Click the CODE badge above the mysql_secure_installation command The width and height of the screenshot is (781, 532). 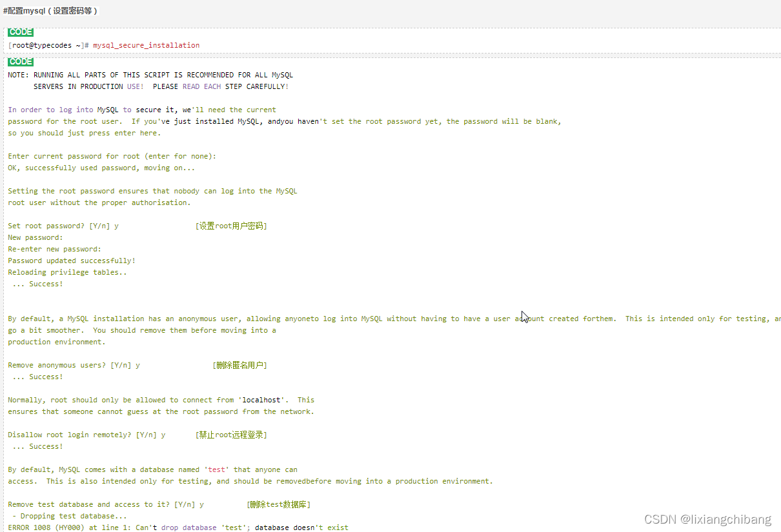tap(21, 32)
